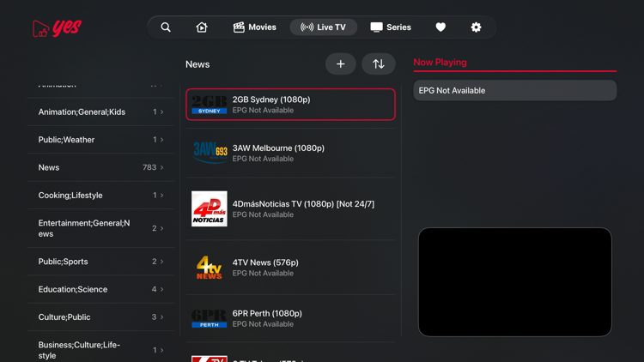Image resolution: width=644 pixels, height=362 pixels.
Task: Click the plus add button beside News
Action: click(341, 64)
